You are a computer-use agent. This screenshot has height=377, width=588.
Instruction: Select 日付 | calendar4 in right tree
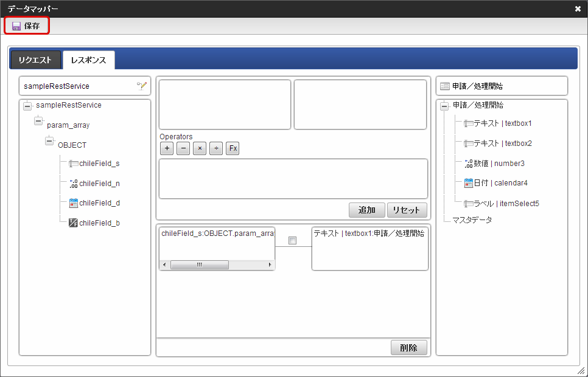500,183
